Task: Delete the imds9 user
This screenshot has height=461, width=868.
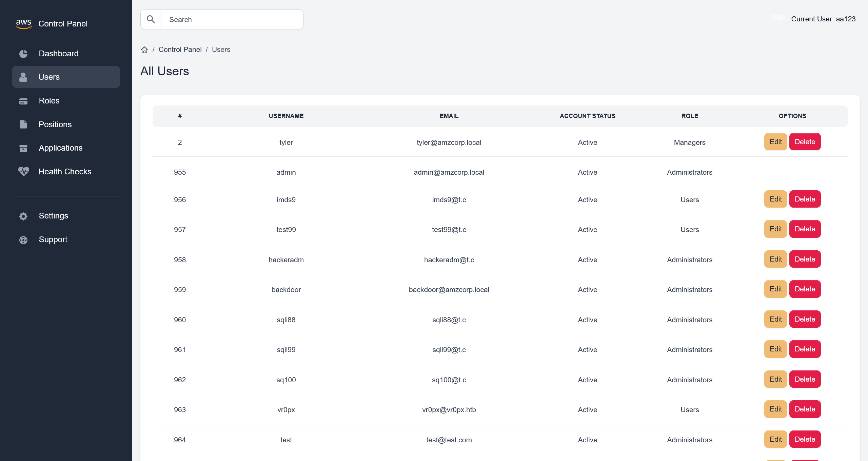Action: point(805,199)
